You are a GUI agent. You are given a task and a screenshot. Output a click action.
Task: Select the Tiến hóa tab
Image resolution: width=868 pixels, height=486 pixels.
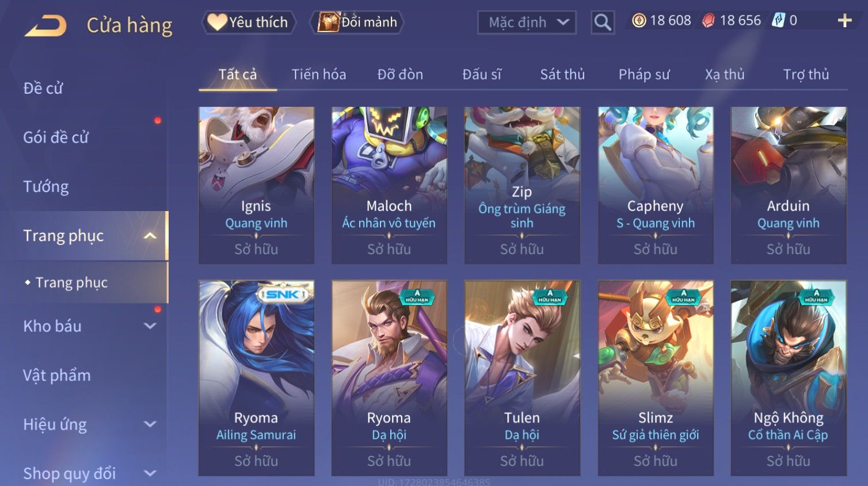pos(319,74)
